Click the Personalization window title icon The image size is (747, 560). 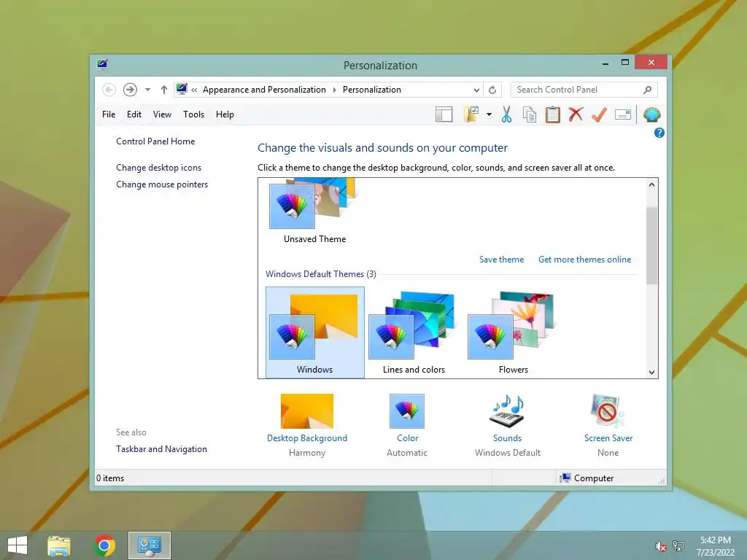pyautogui.click(x=102, y=64)
